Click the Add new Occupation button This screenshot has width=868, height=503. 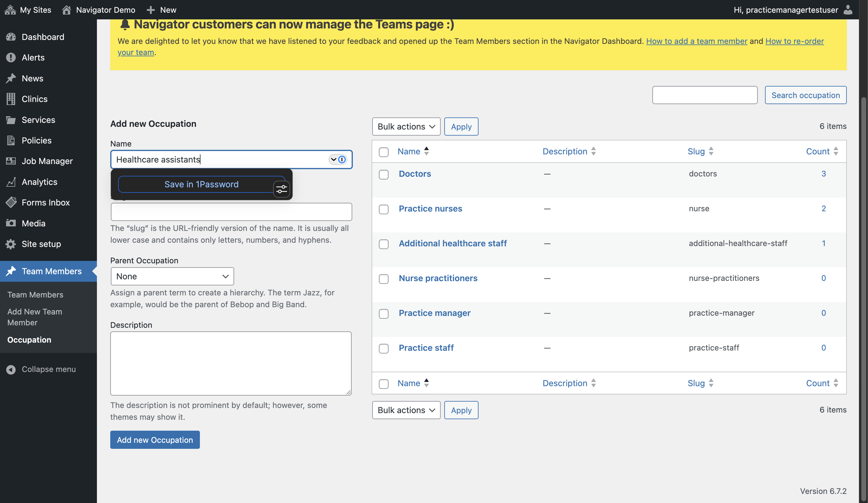(155, 440)
